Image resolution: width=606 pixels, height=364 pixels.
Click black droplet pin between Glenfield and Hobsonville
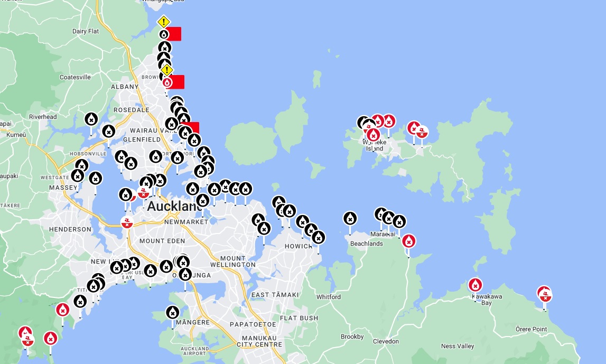[x=122, y=157]
